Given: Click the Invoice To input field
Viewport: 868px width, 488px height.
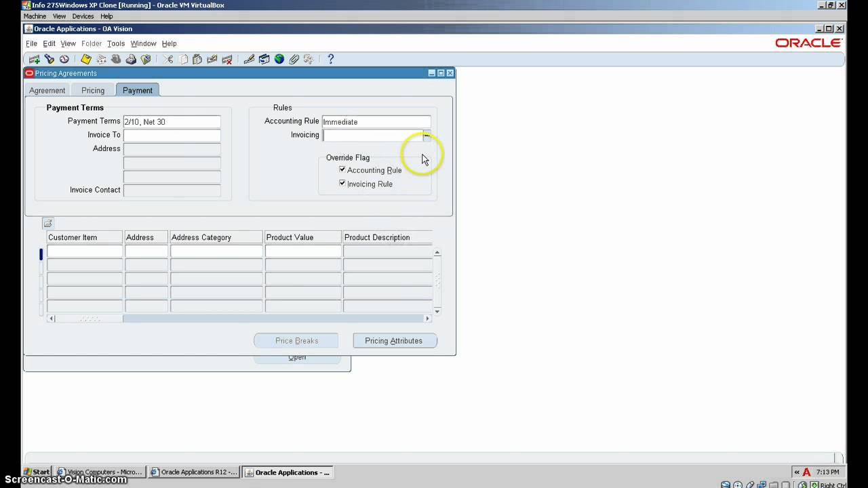Looking at the screenshot, I should [172, 136].
